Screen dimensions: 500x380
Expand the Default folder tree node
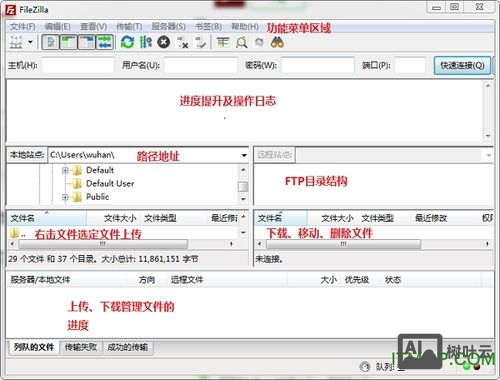(x=65, y=171)
